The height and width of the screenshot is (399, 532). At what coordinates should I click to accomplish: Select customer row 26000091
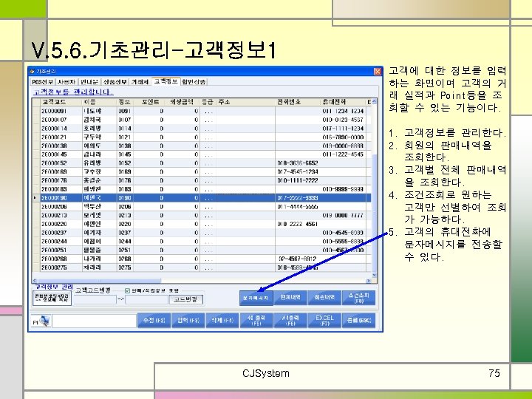click(203, 111)
